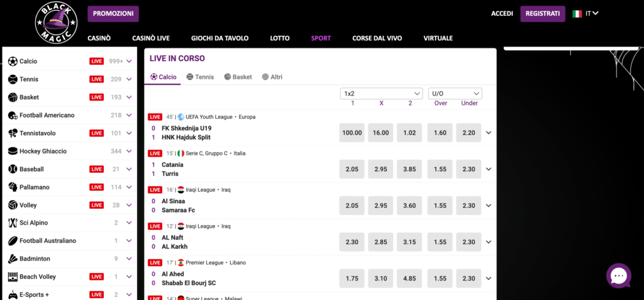Open the CASINÒ LIVE menu item
The height and width of the screenshot is (300, 644).
click(151, 38)
